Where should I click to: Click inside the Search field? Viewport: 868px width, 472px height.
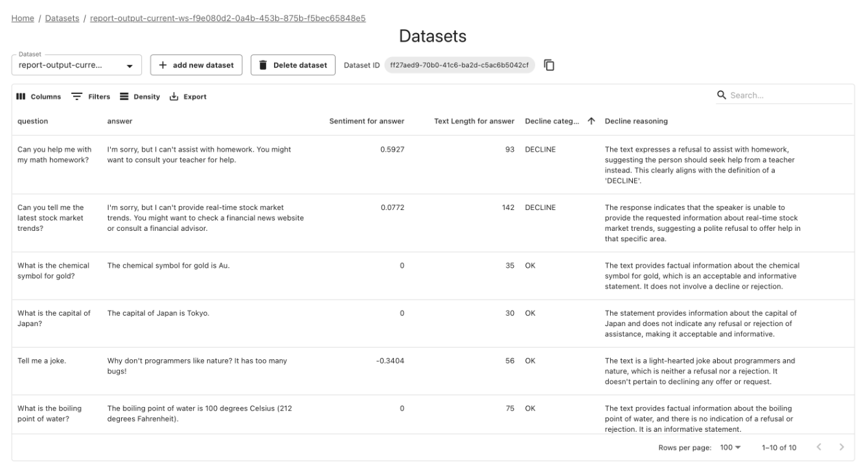[x=777, y=94]
